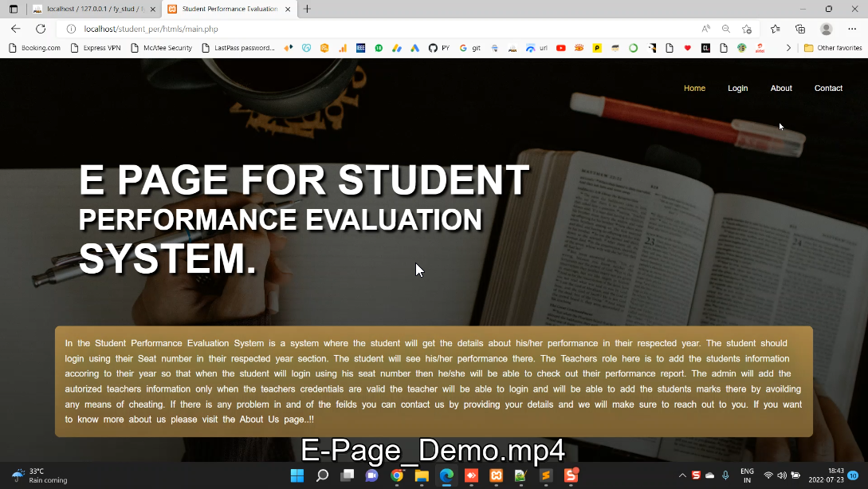Viewport: 868px width, 489px height.
Task: Go to the About page link
Action: tap(780, 89)
